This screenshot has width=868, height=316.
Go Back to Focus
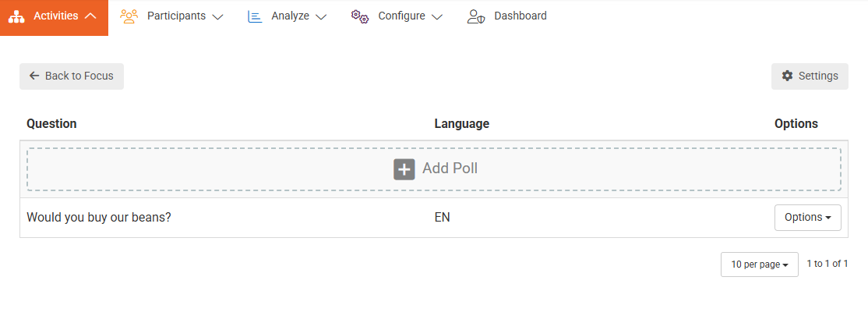pyautogui.click(x=72, y=76)
